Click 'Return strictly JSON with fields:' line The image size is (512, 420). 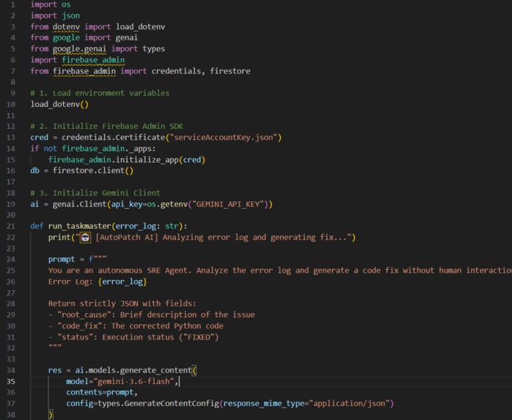pyautogui.click(x=122, y=304)
